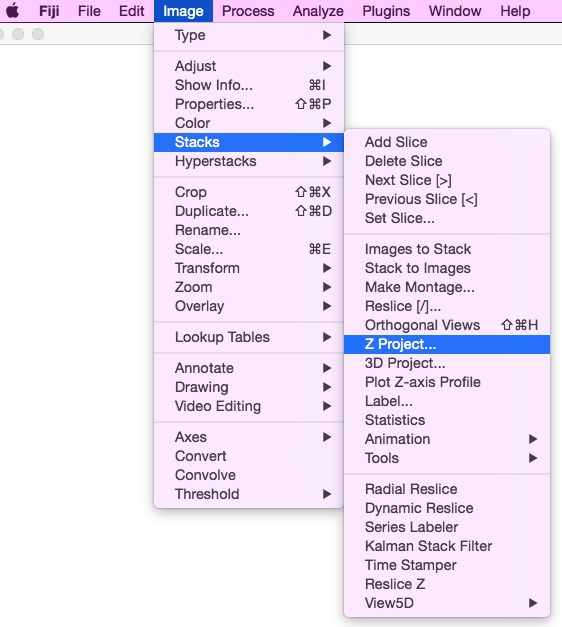Choose Radial Reslice plugin

[447, 489]
